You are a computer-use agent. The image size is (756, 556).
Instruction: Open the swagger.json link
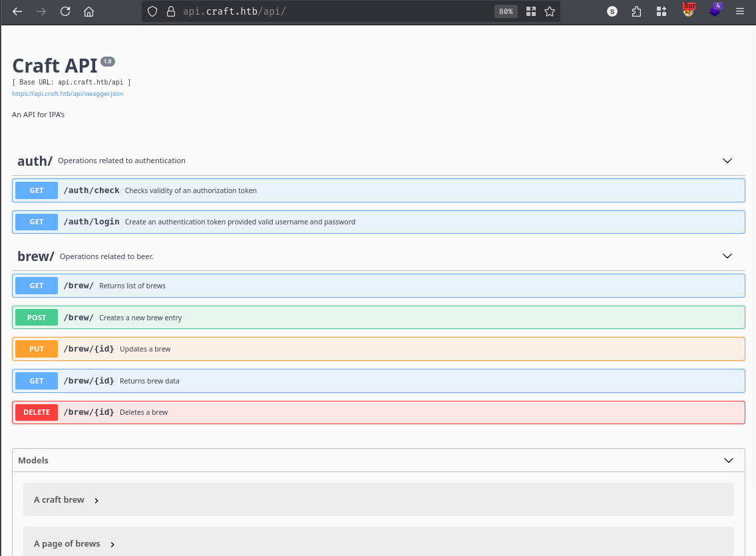(x=67, y=94)
